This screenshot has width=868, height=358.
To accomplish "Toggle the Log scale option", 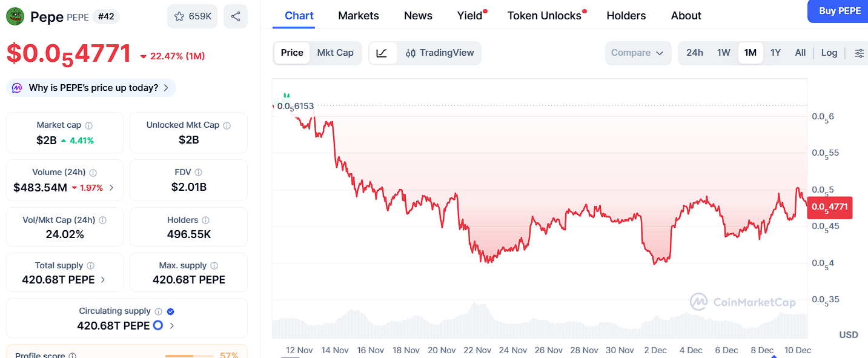I will point(829,53).
